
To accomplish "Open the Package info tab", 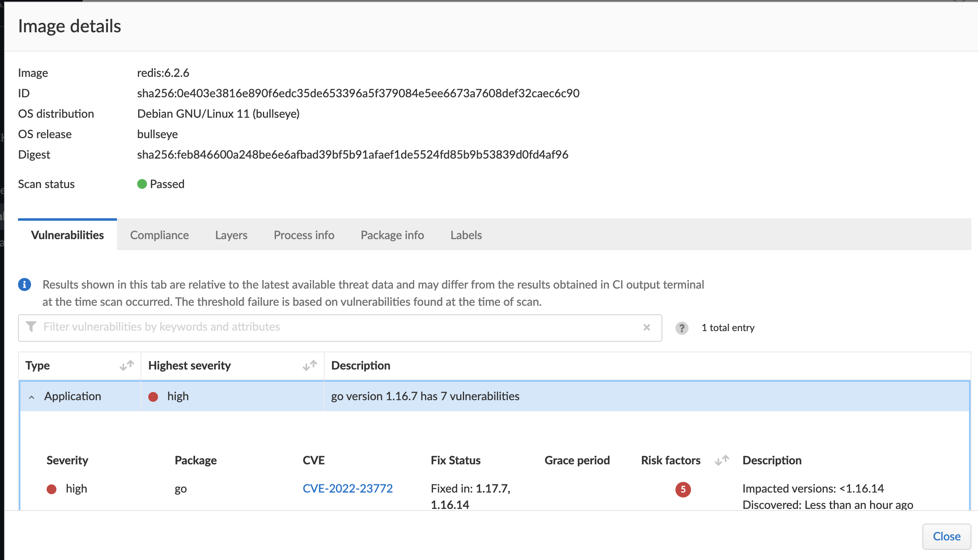I will (393, 235).
